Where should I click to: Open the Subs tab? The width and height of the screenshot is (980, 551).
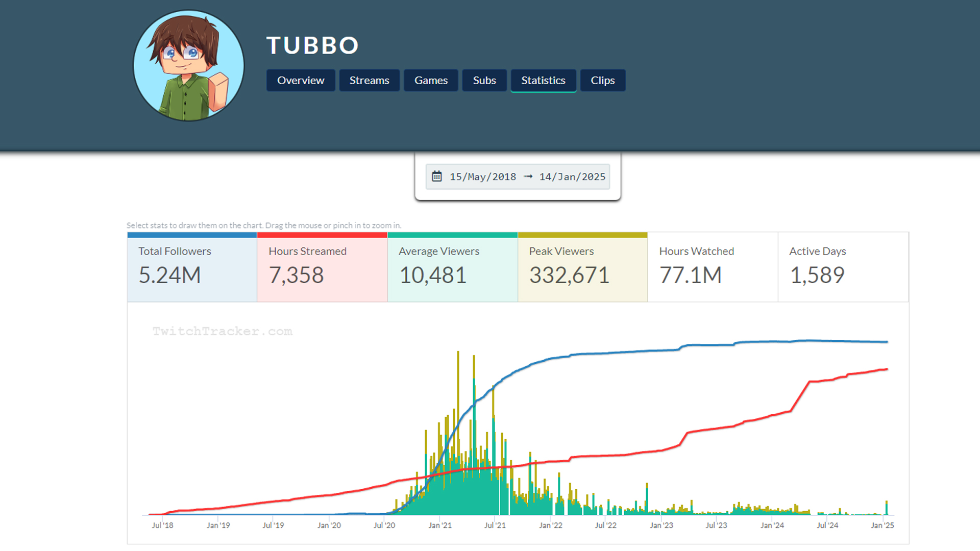484,81
